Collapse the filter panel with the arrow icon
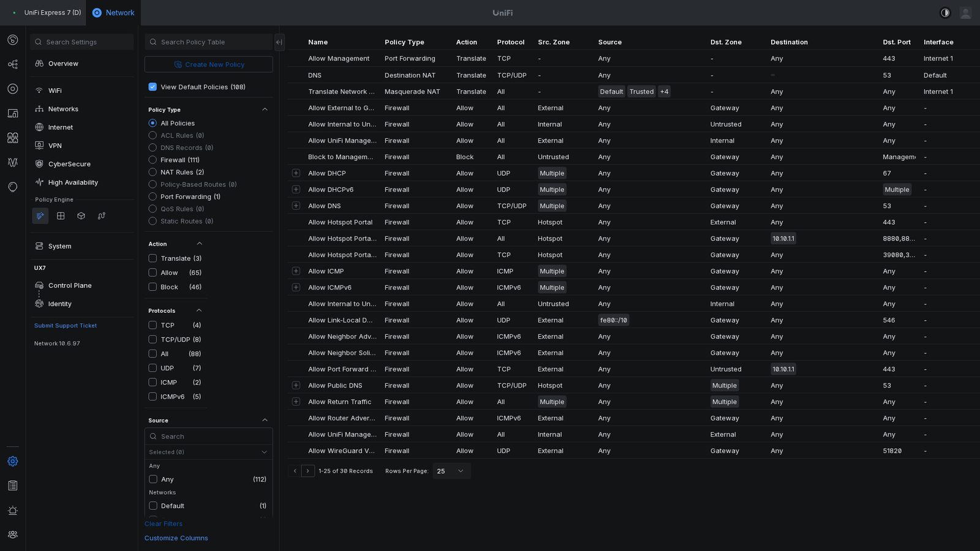 pos(279,42)
